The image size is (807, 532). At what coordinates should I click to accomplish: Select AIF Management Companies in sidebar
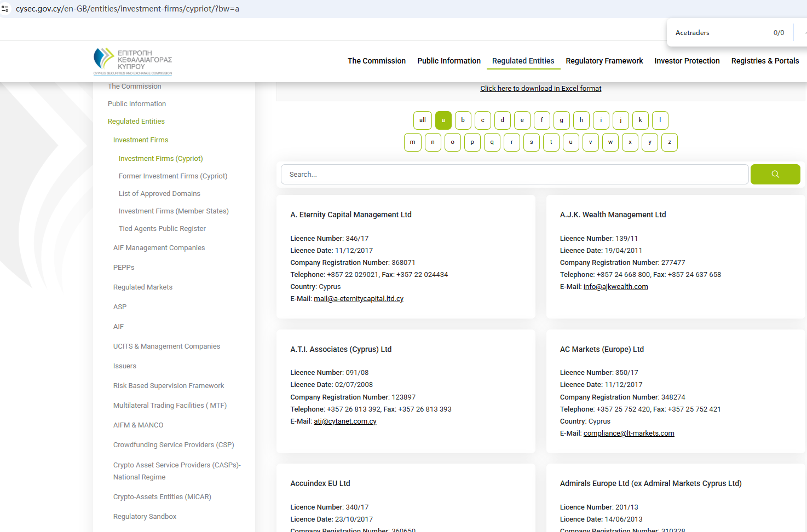click(x=159, y=248)
